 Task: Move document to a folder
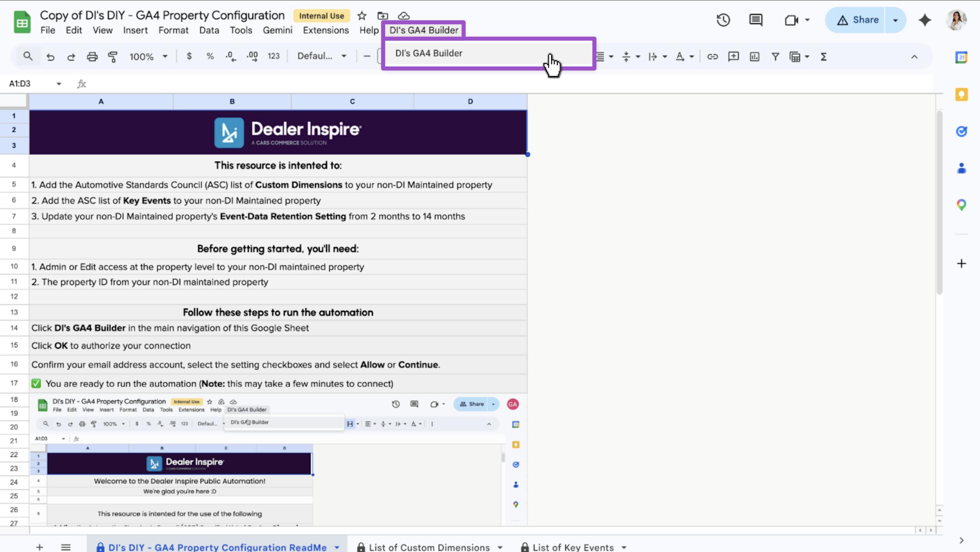tap(382, 16)
